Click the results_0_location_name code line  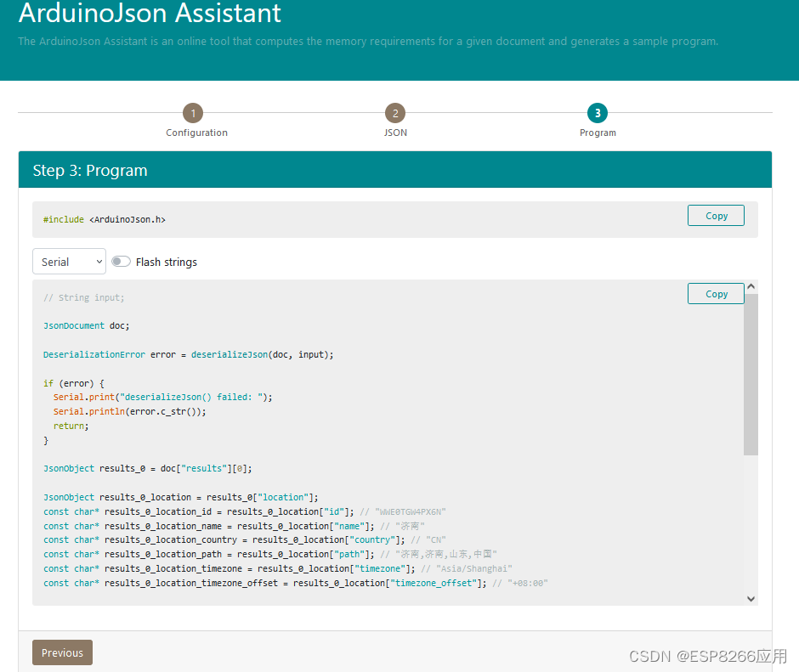tap(235, 526)
